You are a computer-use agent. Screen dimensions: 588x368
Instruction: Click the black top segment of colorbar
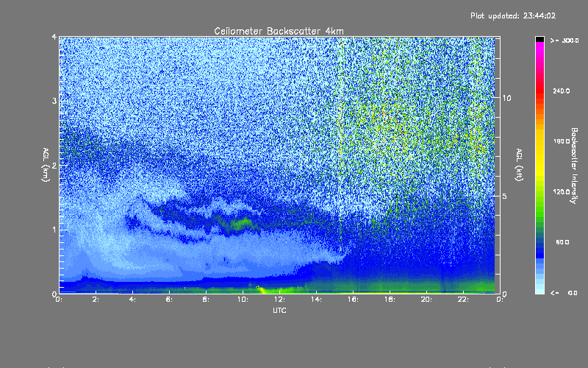[539, 40]
